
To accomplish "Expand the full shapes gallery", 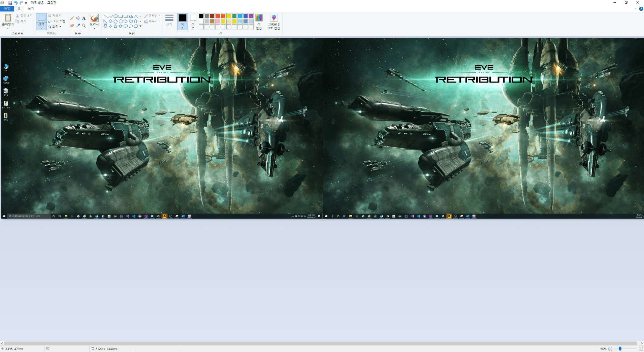I will (x=140, y=26).
